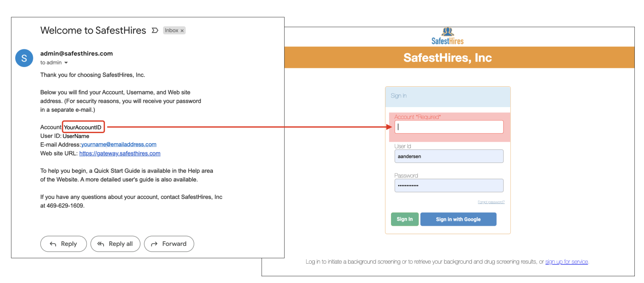Click inside the highlighted Account Required field
644x283 pixels.
click(x=449, y=126)
